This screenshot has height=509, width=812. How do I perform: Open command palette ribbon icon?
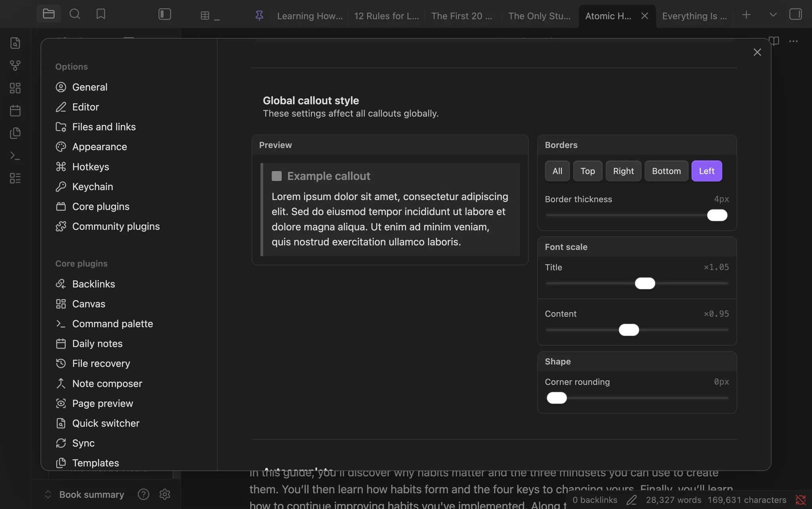coord(15,156)
